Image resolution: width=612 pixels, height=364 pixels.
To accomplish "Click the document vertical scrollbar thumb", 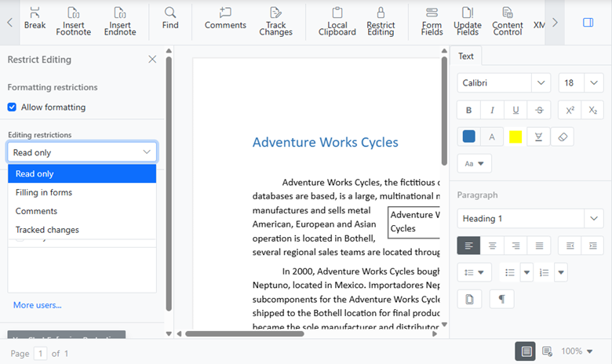I will pos(444,111).
